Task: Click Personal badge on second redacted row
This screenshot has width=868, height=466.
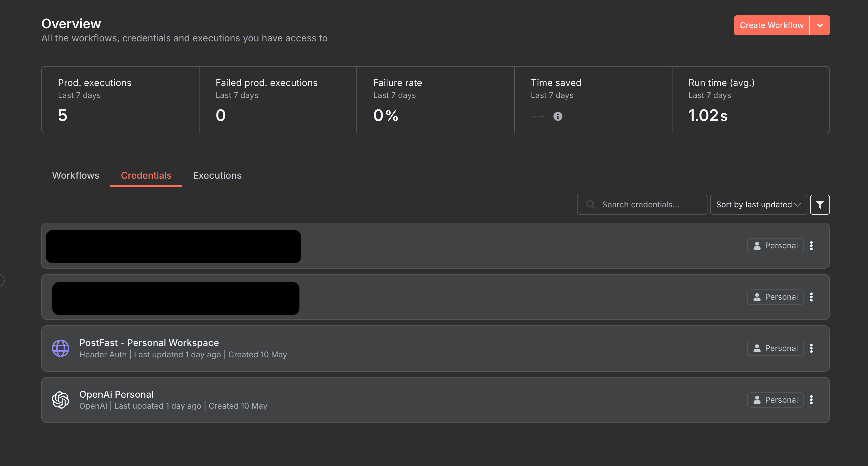Action: pos(775,297)
